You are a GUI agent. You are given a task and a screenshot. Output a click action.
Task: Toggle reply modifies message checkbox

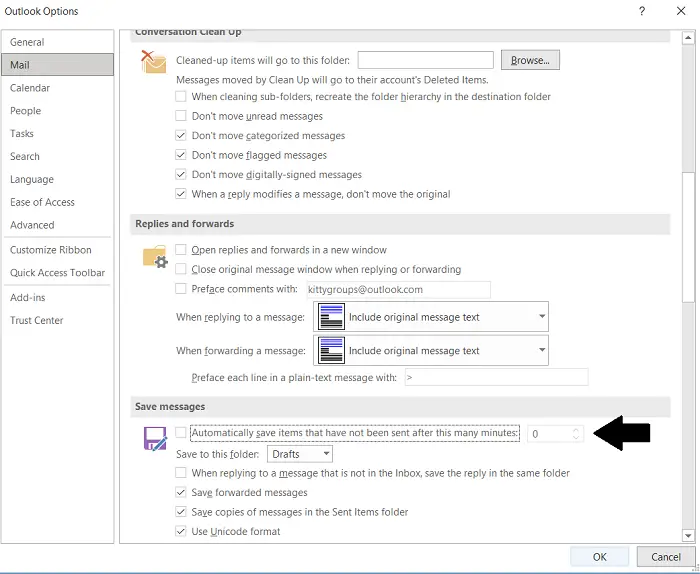tap(181, 194)
